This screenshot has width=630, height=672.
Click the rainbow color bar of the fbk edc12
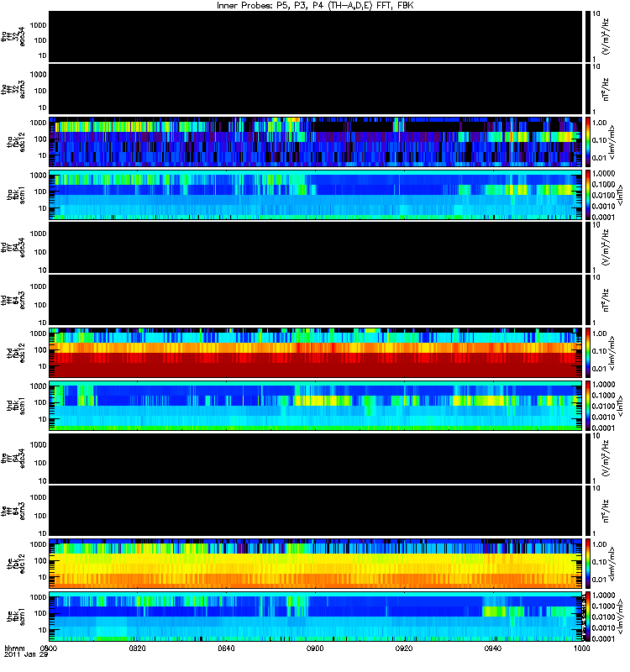(587, 564)
